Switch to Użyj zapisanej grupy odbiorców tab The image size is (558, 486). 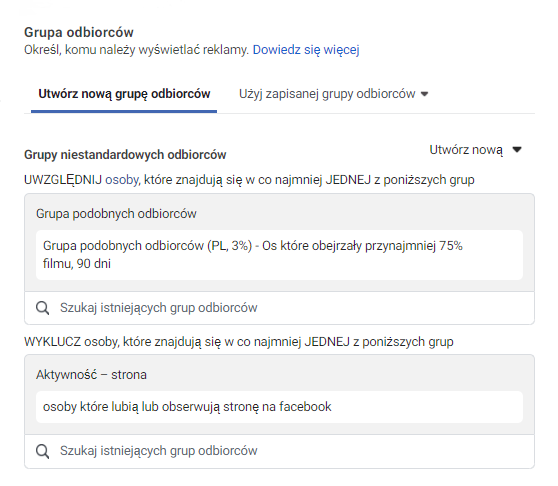click(334, 94)
